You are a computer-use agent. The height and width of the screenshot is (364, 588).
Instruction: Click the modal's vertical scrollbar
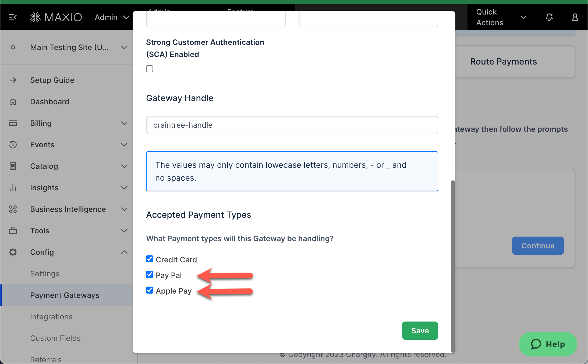[453, 266]
